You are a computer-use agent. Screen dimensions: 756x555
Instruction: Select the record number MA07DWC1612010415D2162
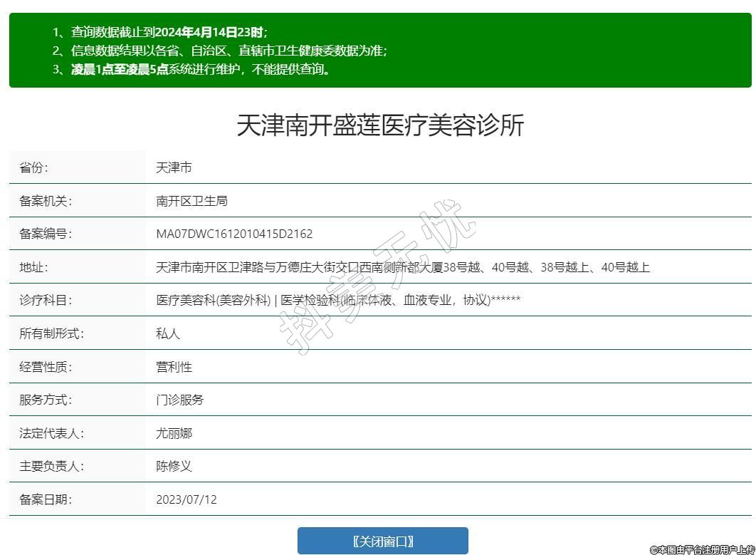[x=234, y=234]
